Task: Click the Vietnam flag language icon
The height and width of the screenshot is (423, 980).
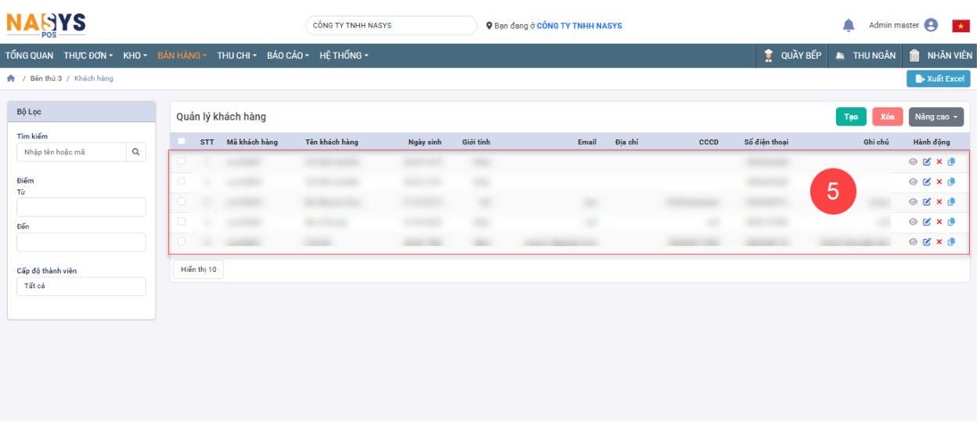Action: click(960, 26)
